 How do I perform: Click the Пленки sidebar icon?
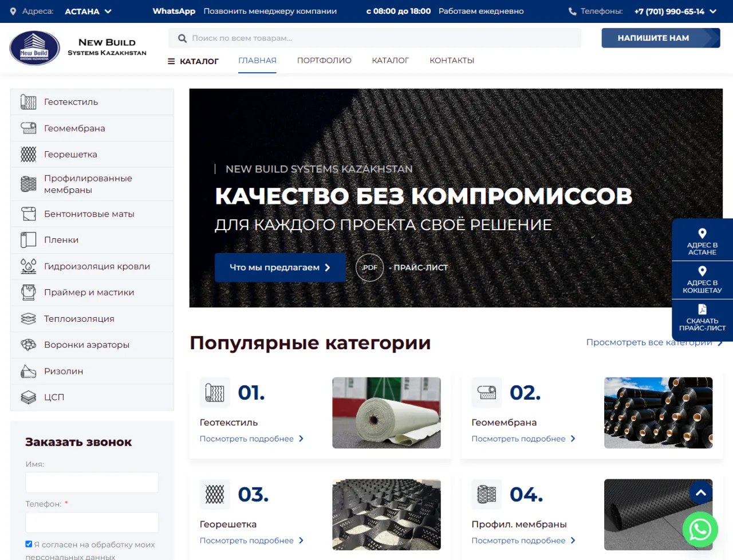tap(29, 240)
